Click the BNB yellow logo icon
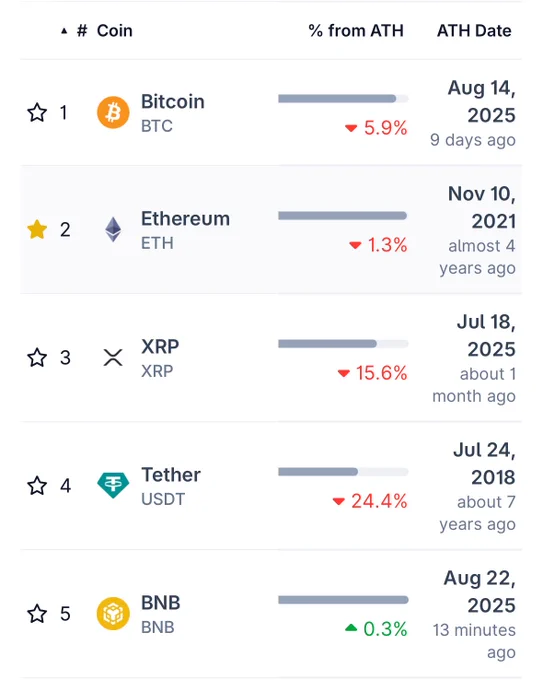 113,613
